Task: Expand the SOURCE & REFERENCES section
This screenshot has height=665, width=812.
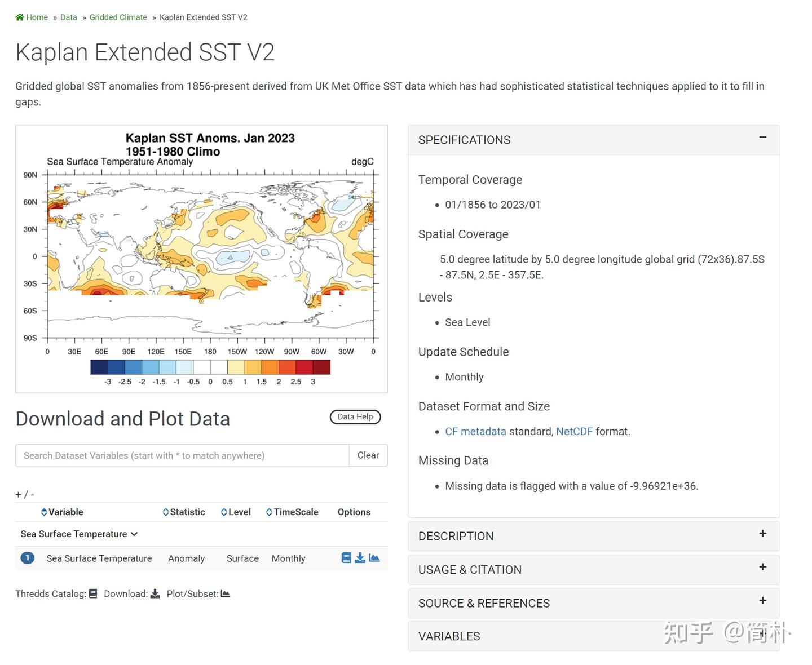Action: pyautogui.click(x=762, y=600)
